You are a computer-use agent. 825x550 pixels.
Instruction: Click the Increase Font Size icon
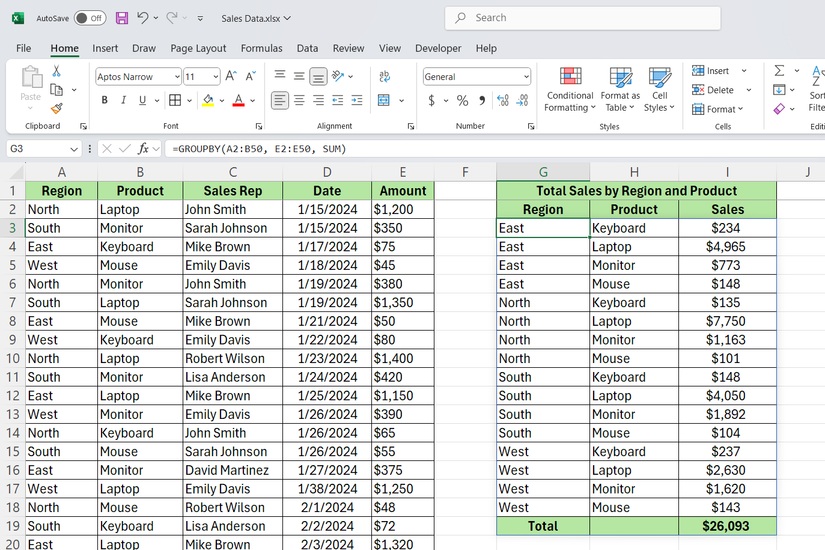(231, 76)
